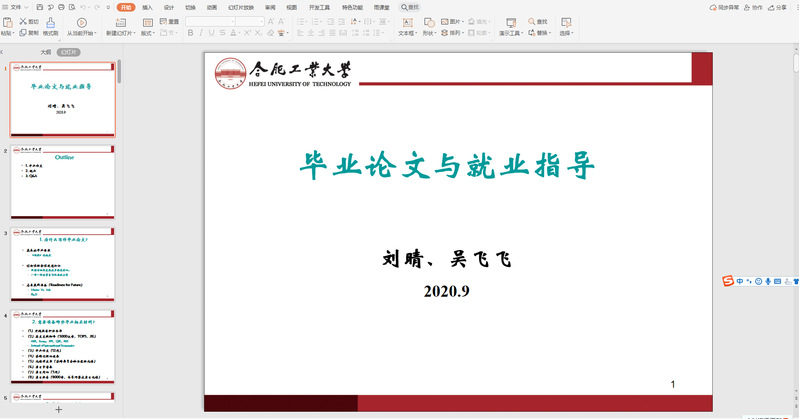799x419 pixels.
Task: Expand the Layout (版式) dropdown
Action: (x=148, y=33)
